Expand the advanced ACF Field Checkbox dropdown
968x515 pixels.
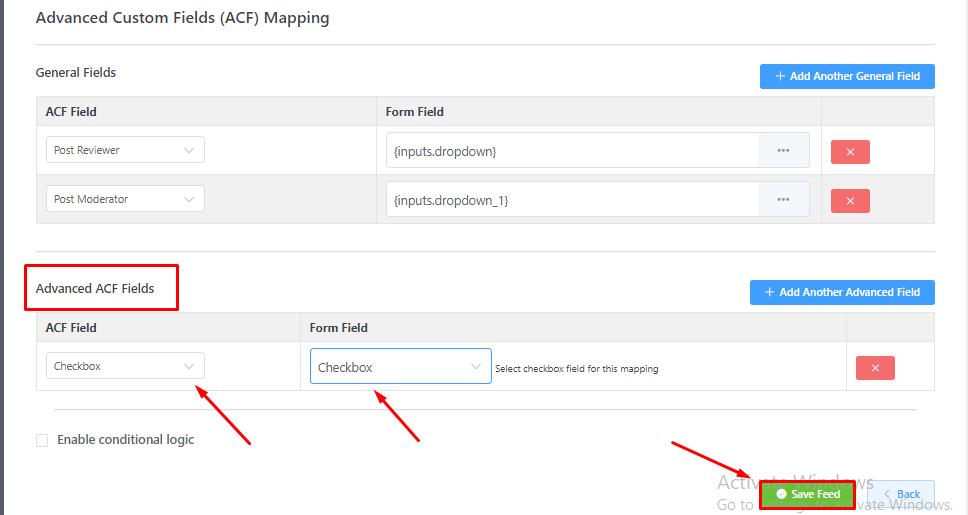(x=125, y=366)
